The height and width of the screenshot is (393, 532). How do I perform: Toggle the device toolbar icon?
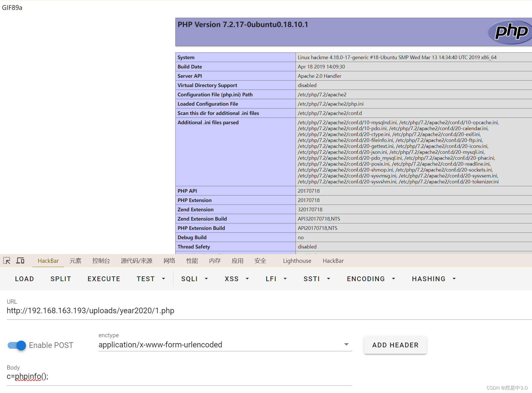(x=20, y=261)
